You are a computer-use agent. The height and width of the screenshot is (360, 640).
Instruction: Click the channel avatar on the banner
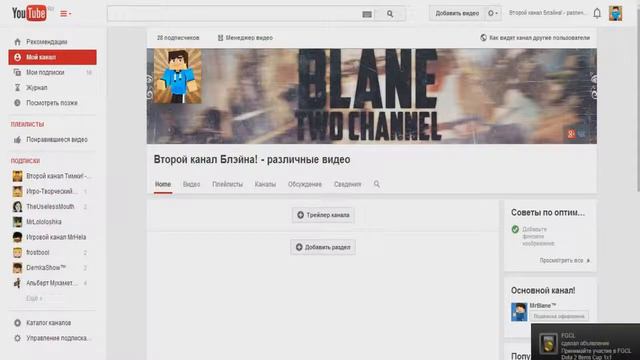coord(177,76)
